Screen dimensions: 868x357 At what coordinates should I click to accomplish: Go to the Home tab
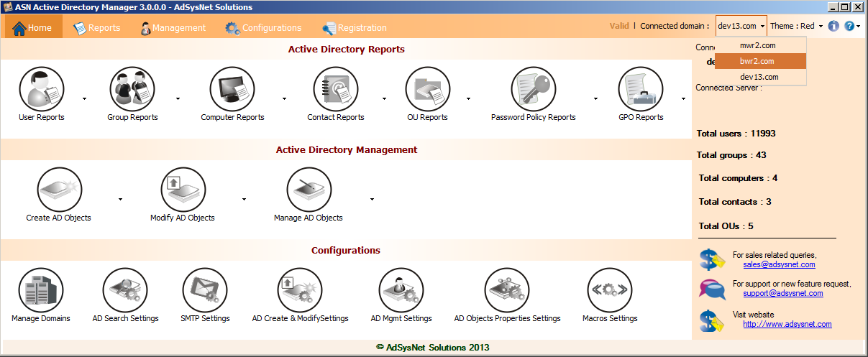[33, 27]
